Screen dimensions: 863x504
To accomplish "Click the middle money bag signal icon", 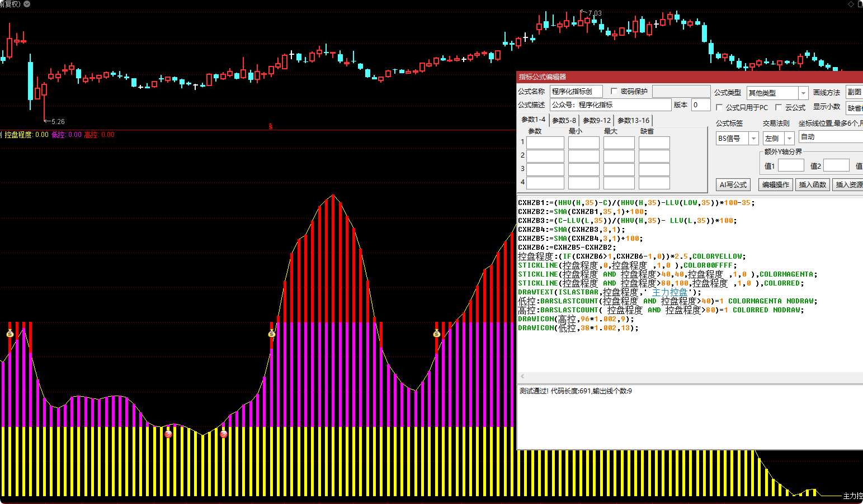I will [272, 334].
